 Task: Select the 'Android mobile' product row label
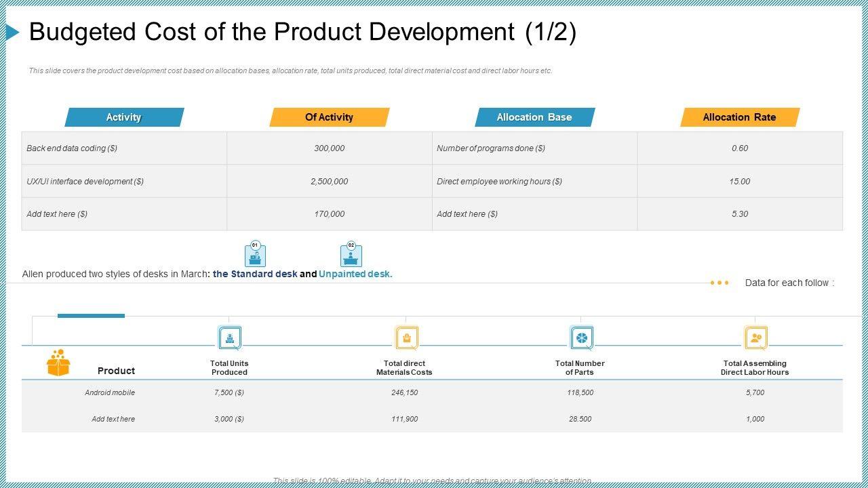[x=110, y=392]
